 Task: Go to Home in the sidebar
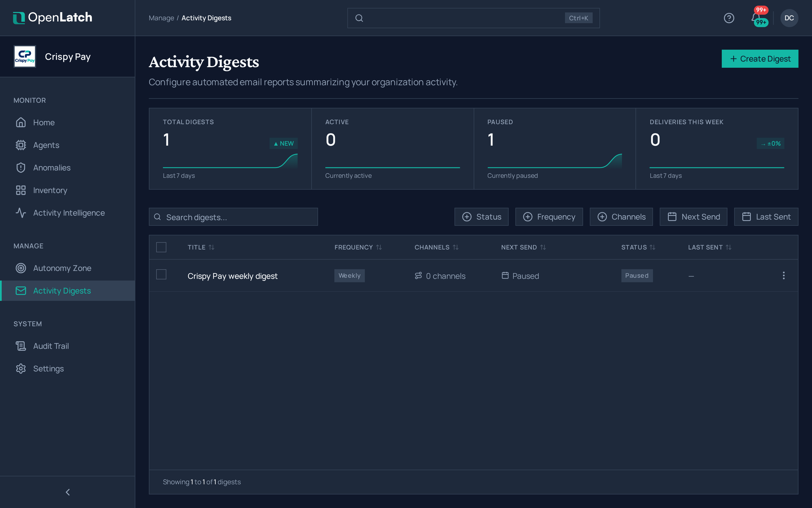68,123
